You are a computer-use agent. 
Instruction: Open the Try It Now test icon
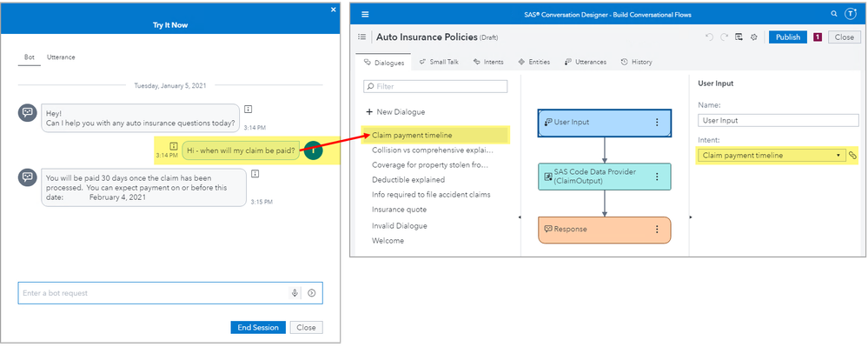click(739, 37)
